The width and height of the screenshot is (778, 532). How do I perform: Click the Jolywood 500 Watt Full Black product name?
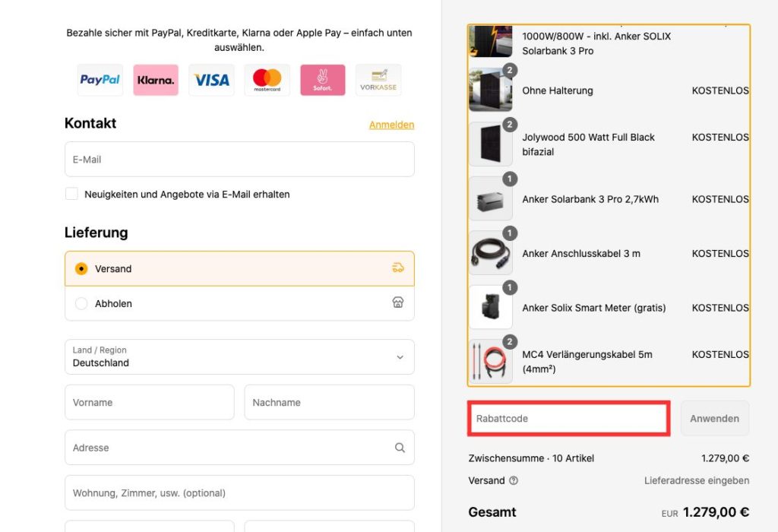click(x=589, y=144)
